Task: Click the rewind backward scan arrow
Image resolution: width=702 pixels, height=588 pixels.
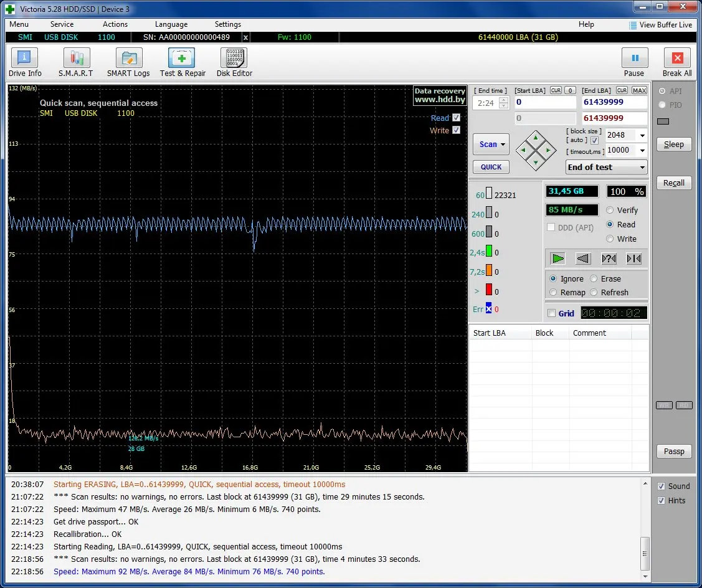Action: pos(583,258)
